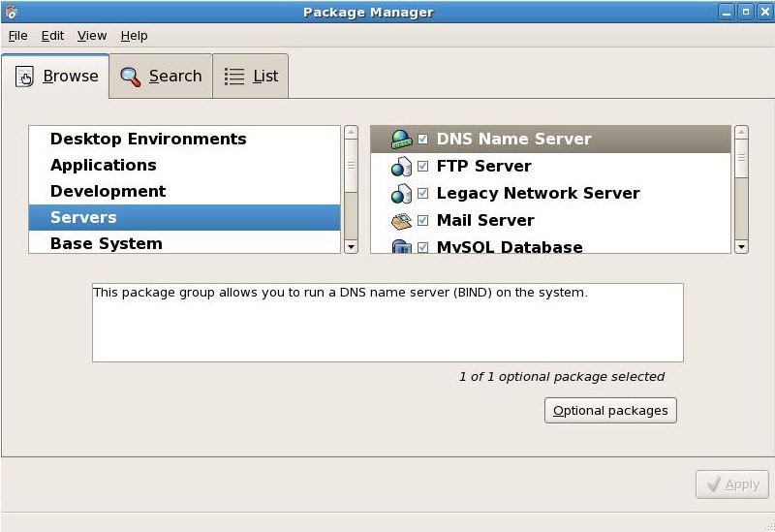Click the FTP Server icon
The image size is (775, 532).
[401, 167]
